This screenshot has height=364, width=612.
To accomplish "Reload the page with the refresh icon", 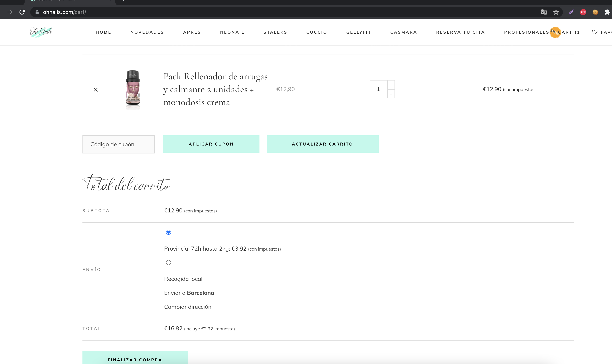I will point(22,12).
